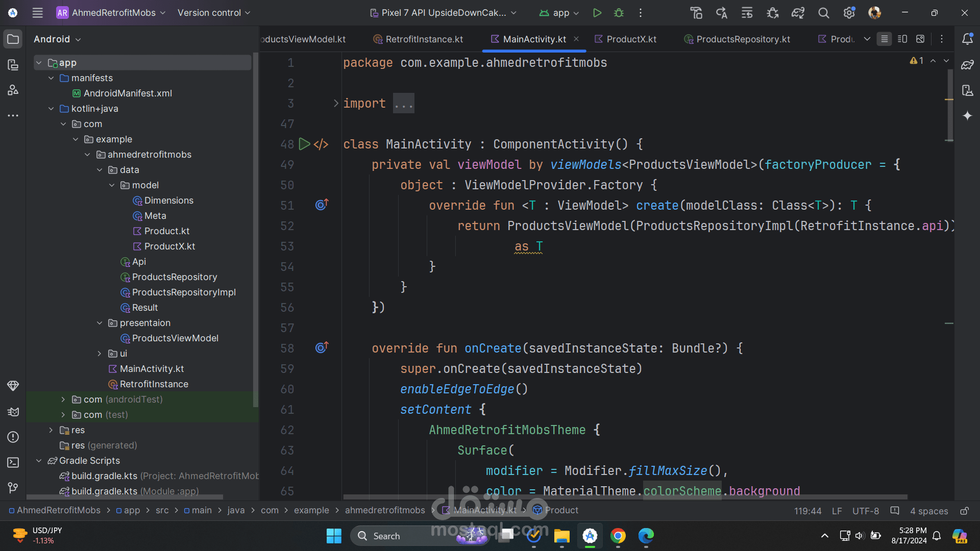The width and height of the screenshot is (980, 551).
Task: Run the app with the green play button
Action: pos(597,13)
